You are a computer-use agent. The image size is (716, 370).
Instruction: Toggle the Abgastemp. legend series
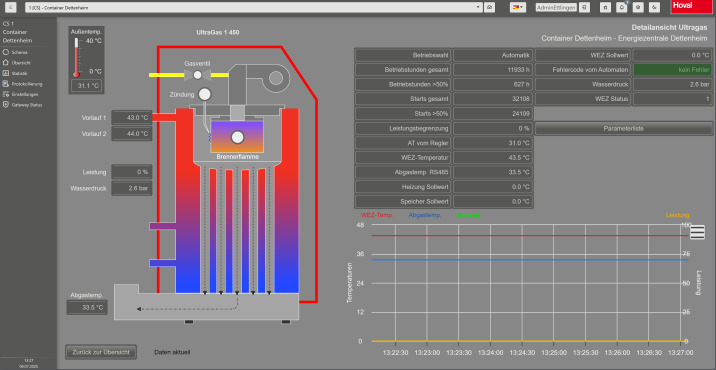(425, 215)
